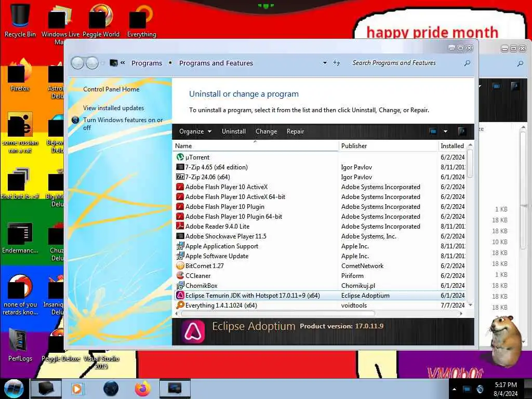
Task: Click the horizontal scrollbar thumb of program list
Action: pos(278,313)
